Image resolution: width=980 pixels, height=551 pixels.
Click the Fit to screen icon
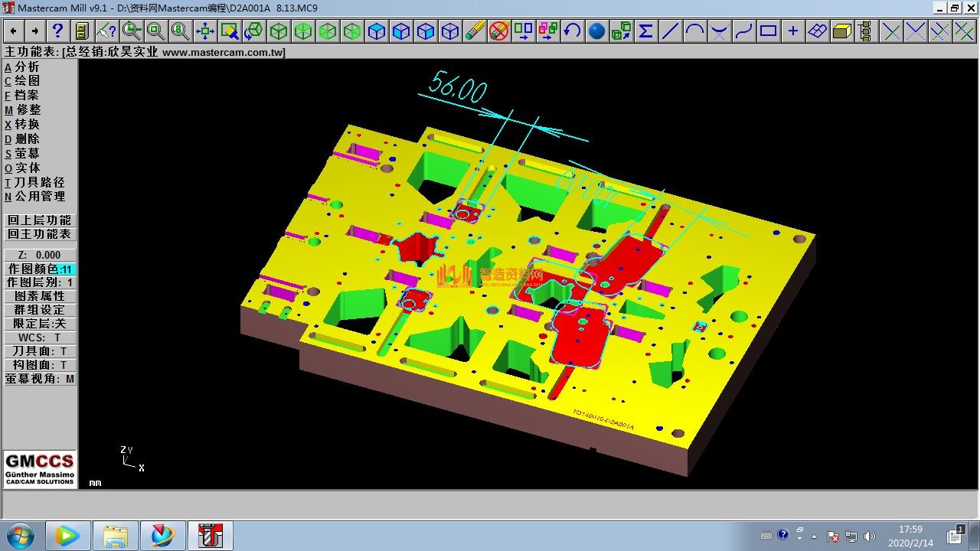204,31
